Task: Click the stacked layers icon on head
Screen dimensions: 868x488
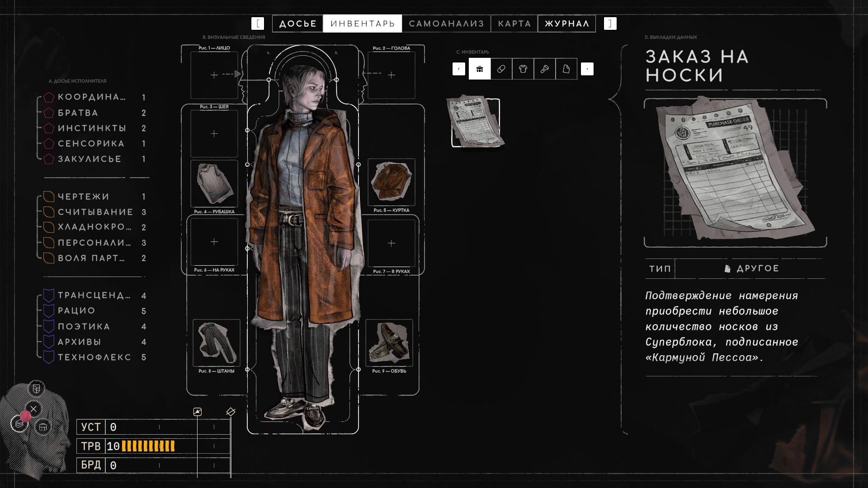Action: (19, 424)
